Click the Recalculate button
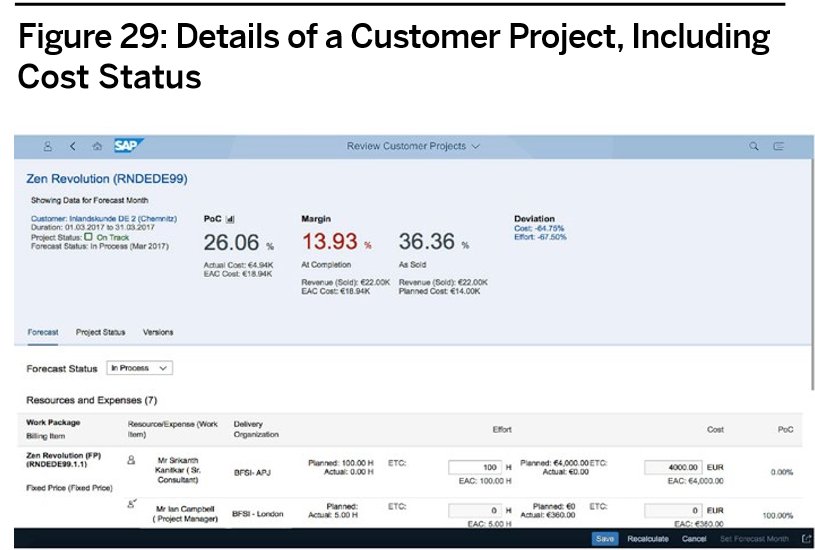 pyautogui.click(x=648, y=539)
